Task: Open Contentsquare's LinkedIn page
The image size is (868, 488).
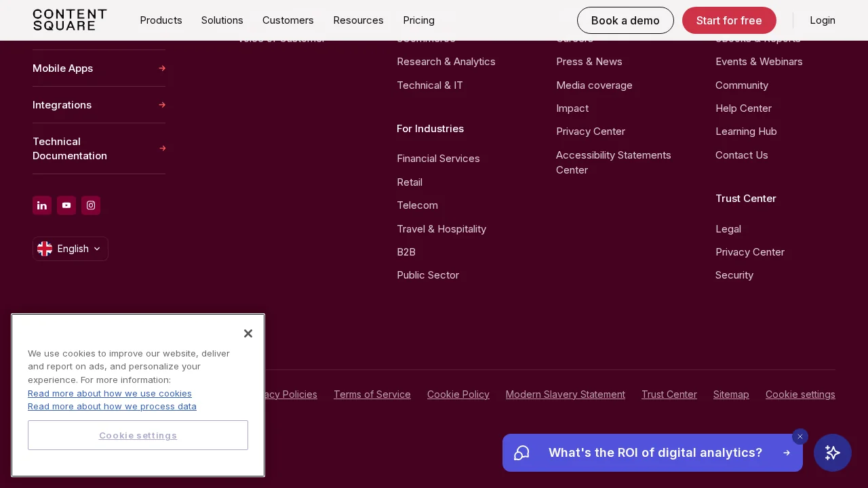Action: point(42,205)
